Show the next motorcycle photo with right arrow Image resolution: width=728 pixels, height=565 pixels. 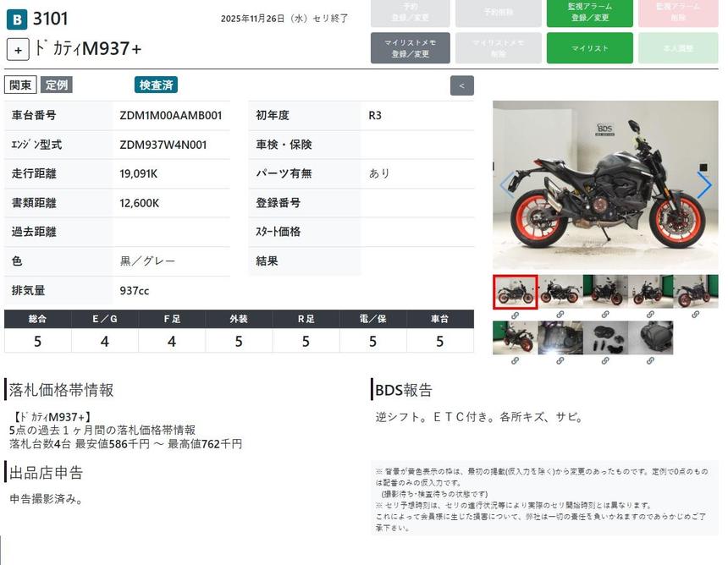tap(703, 185)
